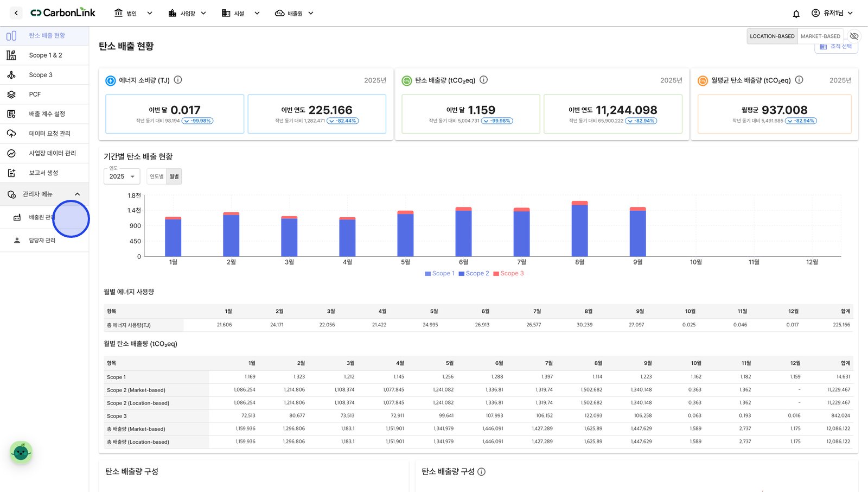Toggle the crossed-eye visibility button
Screen dimensions: 868x492
pos(854,36)
